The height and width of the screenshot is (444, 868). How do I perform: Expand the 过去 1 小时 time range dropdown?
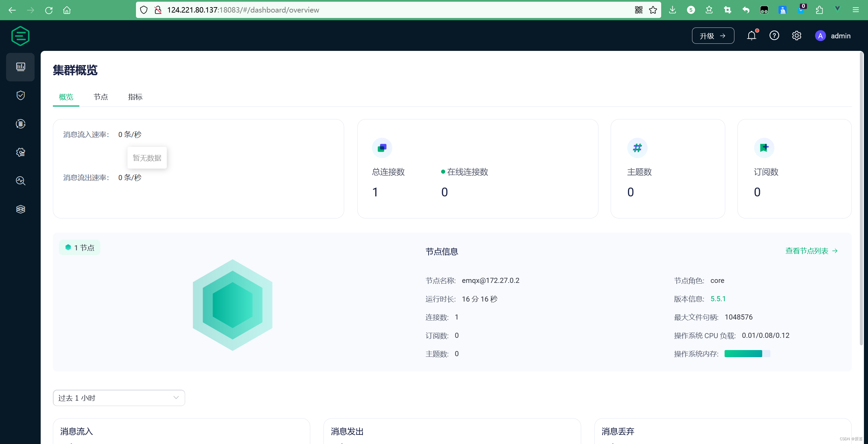[x=119, y=398]
